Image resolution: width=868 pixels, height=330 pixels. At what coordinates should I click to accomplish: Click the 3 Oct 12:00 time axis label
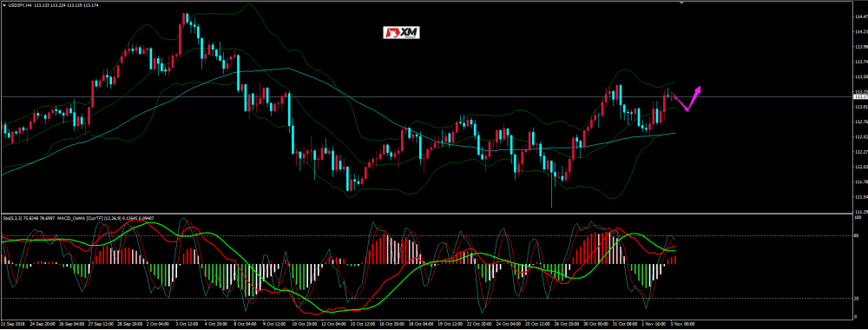click(187, 323)
